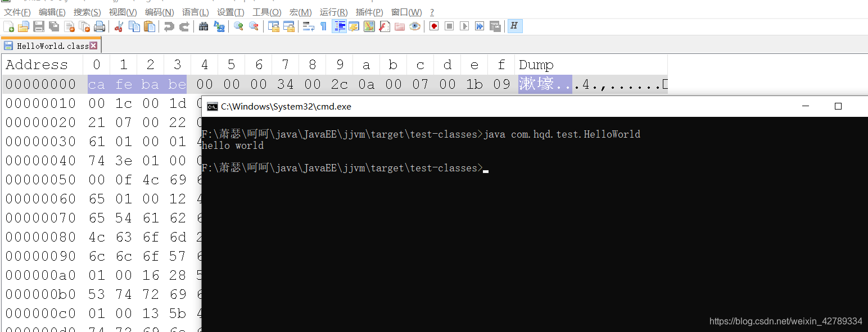The height and width of the screenshot is (332, 868).
Task: Select the hex byte 'fe' in first row
Action: (124, 84)
